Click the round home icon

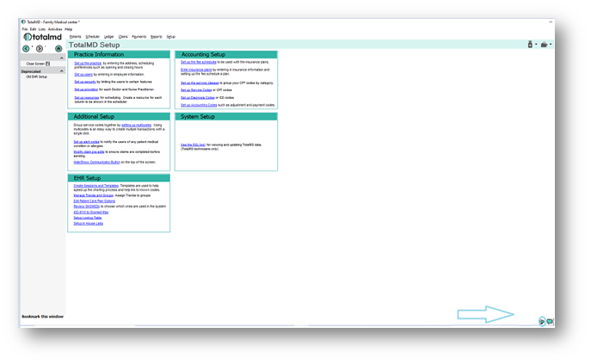pos(58,49)
